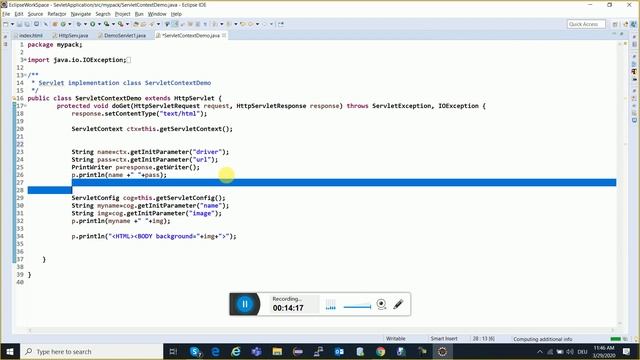The image size is (640, 360).
Task: Collapse the Javadoc comment on line 13
Action: [x=25, y=75]
